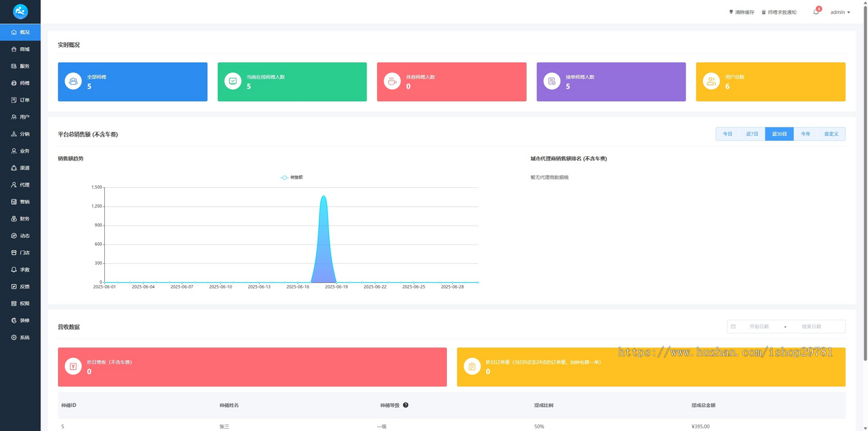This screenshot has width=868, height=431.
Task: Click the coffee cup icon on 休息师傅人数 card
Action: pyautogui.click(x=392, y=82)
